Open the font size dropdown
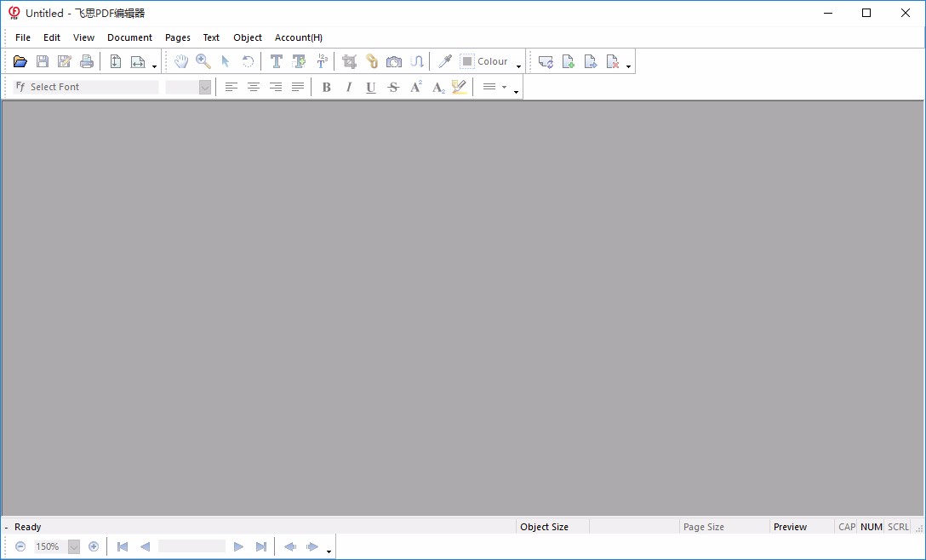The height and width of the screenshot is (560, 926). 204,87
